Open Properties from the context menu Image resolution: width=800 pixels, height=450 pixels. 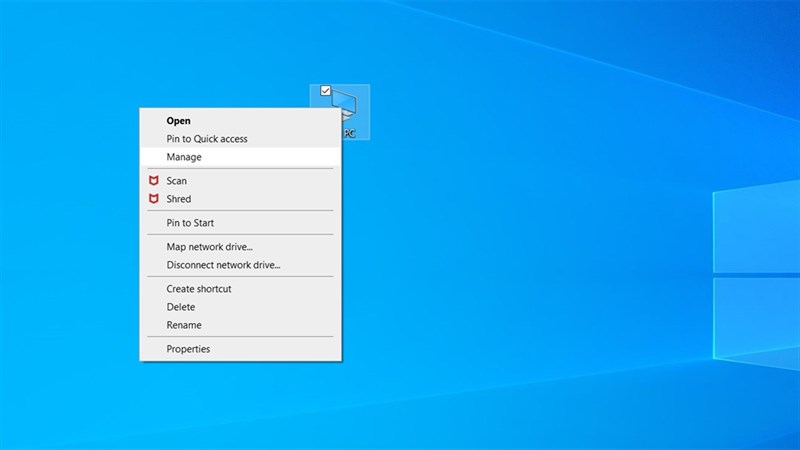pyautogui.click(x=240, y=349)
